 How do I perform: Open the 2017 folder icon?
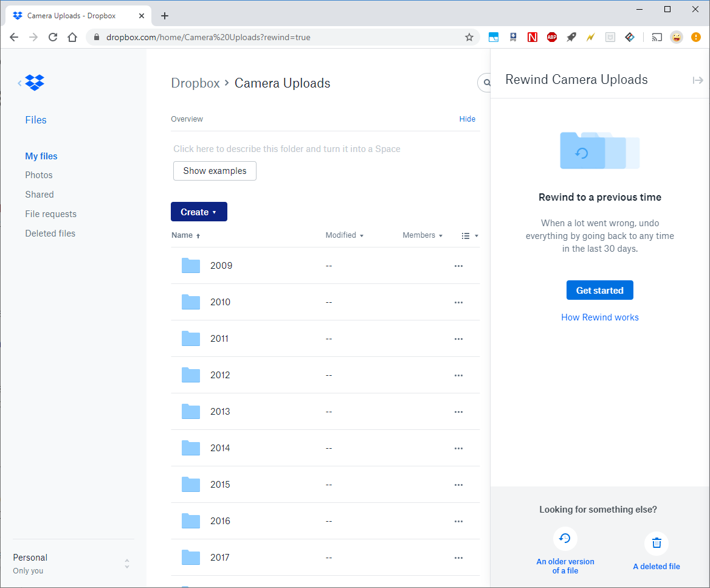coord(191,557)
